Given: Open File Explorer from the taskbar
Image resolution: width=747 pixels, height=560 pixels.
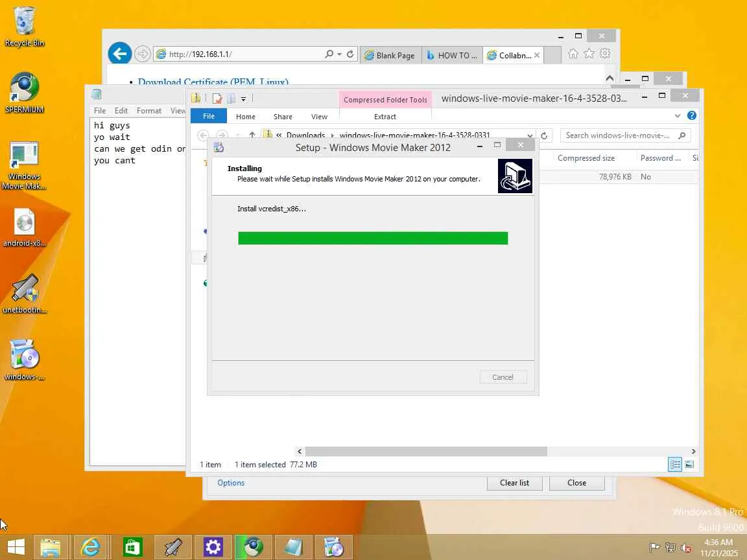Looking at the screenshot, I should tap(50, 546).
